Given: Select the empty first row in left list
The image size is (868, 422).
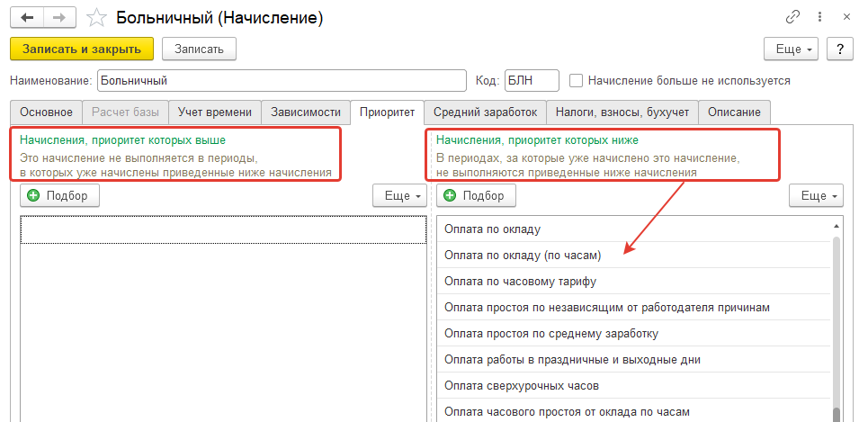Looking at the screenshot, I should pyautogui.click(x=224, y=229).
